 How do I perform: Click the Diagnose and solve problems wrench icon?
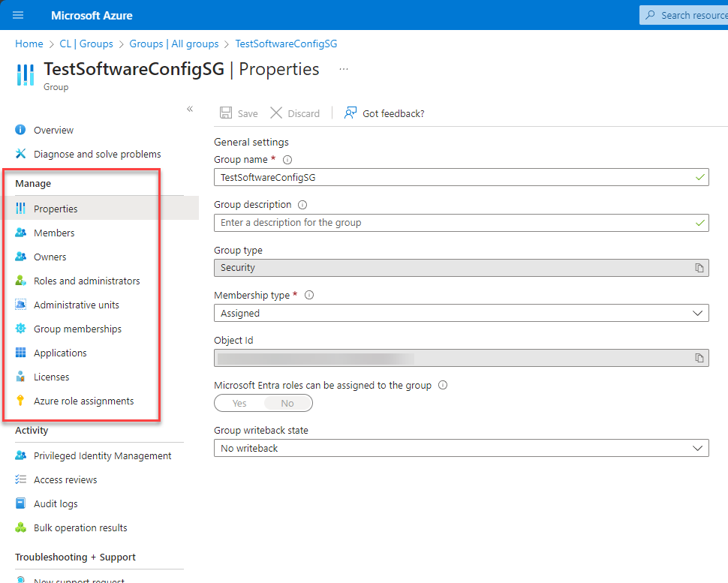20,154
